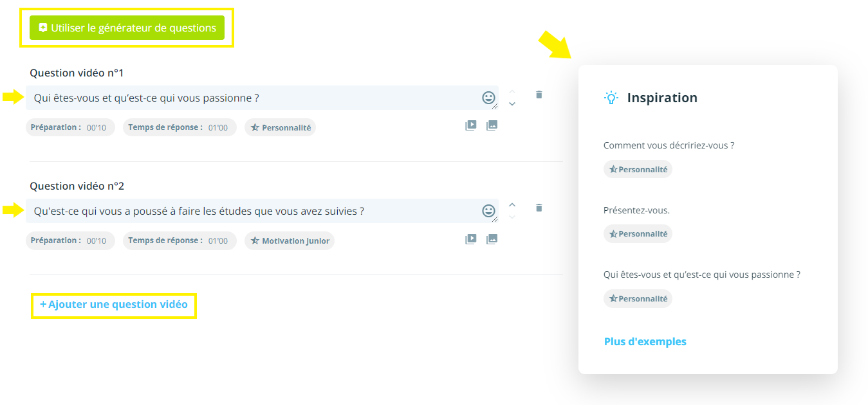The image size is (868, 405).
Task: Attach an image to question n°1
Action: tap(492, 126)
